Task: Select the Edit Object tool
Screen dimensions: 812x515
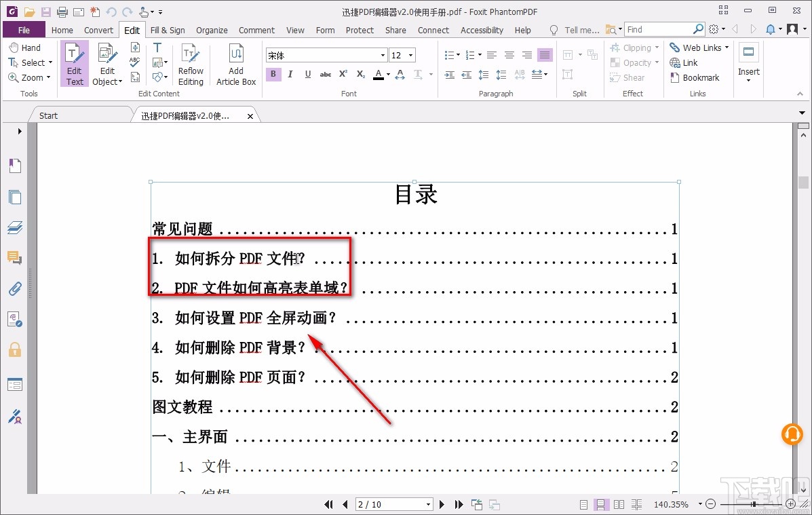Action: (107, 63)
